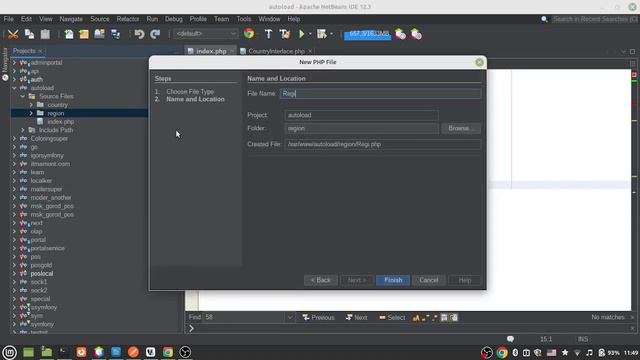Click the Debug Project toolbar icon
Screen dimensions: 640x360
[x=322, y=34]
